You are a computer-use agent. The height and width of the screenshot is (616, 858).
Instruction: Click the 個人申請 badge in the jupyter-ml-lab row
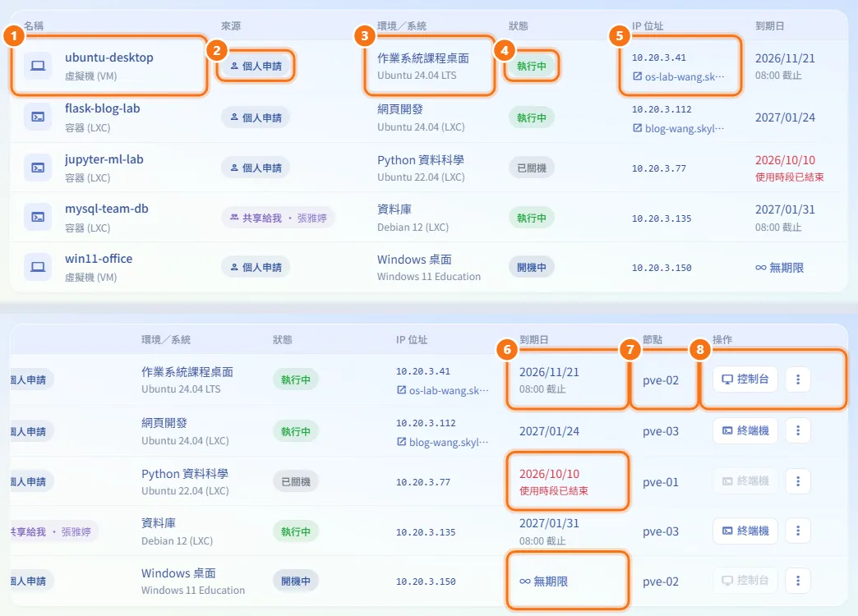point(256,168)
